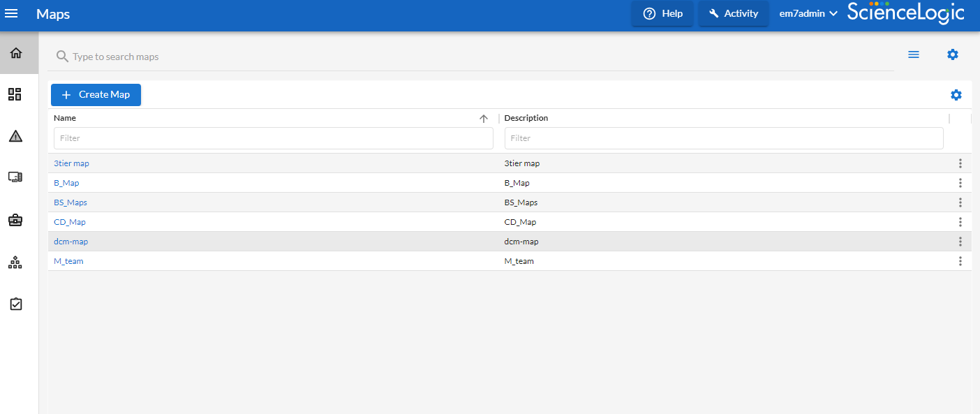Click the Description column filter field
The height and width of the screenshot is (414, 980).
click(723, 138)
